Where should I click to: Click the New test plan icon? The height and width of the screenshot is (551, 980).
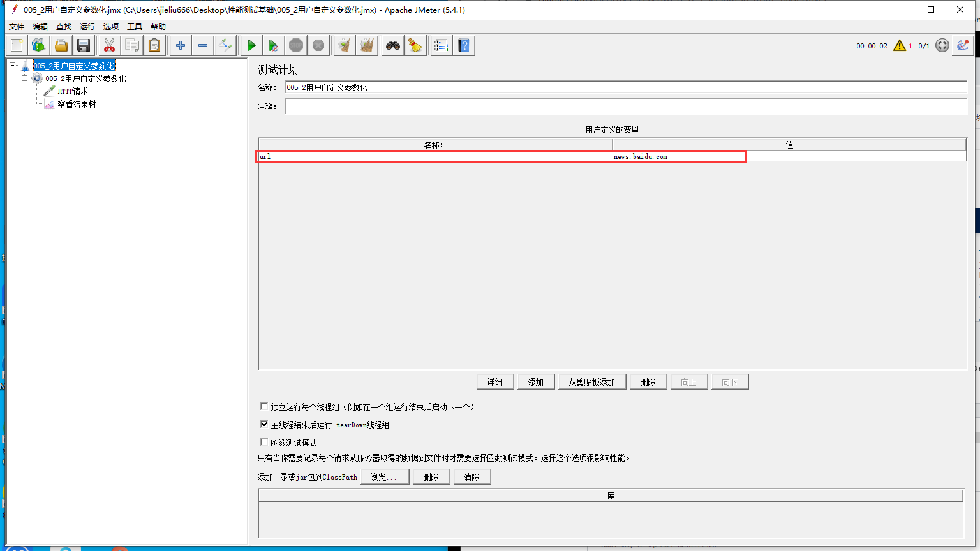(x=17, y=45)
